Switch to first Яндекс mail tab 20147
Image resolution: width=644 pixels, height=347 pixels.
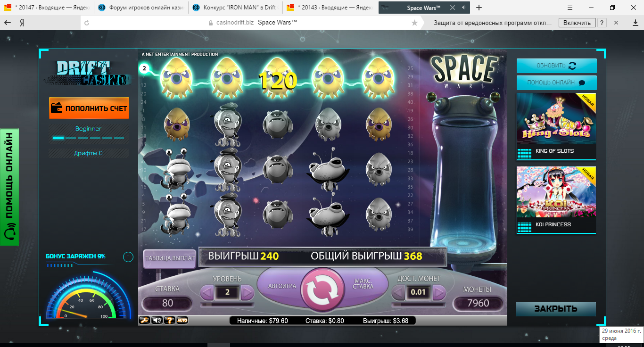pos(47,8)
